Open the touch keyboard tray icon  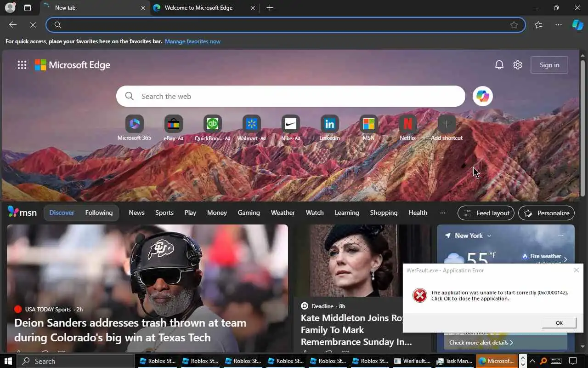coord(556,361)
